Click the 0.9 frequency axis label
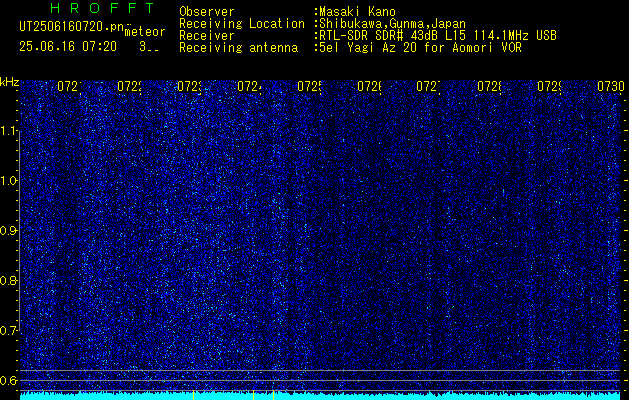This screenshot has width=629, height=400. 8,231
